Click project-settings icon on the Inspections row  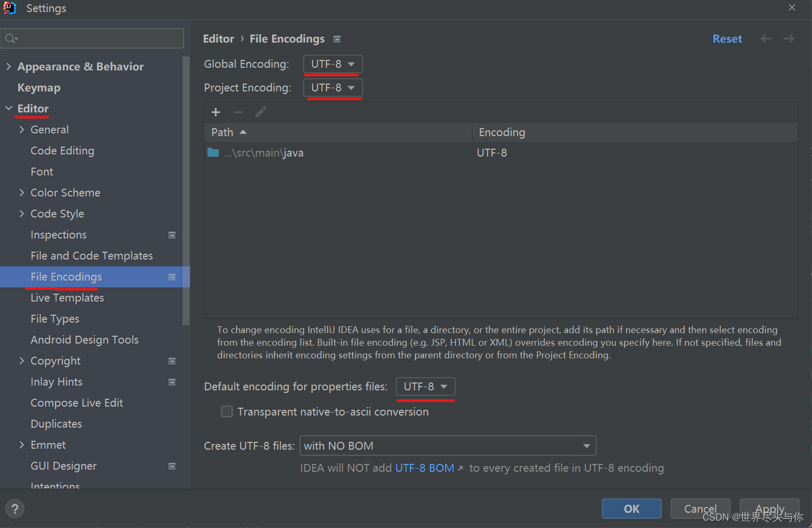tap(172, 235)
